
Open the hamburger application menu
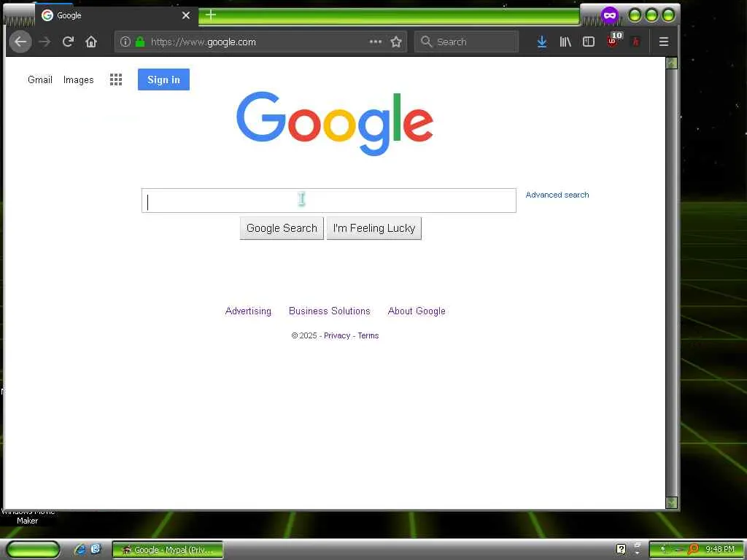tap(664, 42)
